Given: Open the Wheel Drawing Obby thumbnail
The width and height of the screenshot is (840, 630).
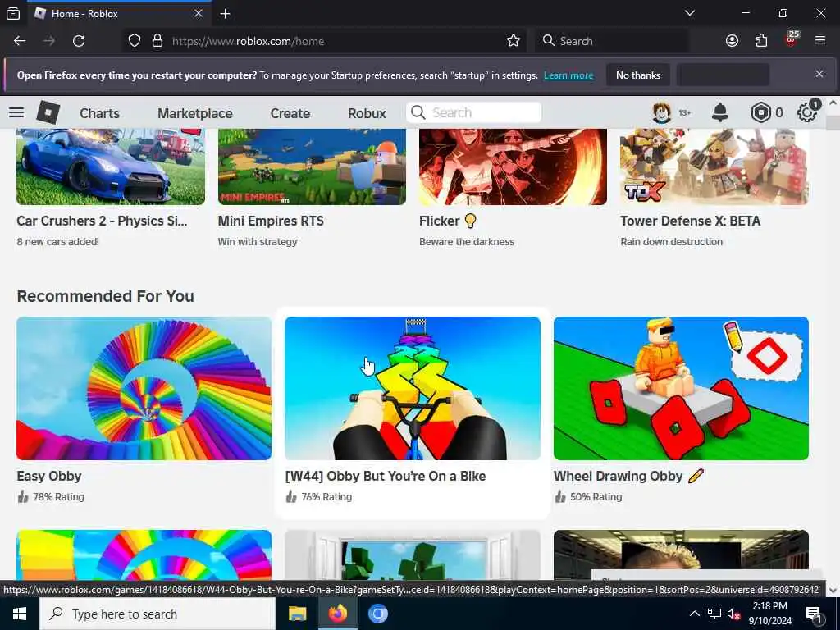Looking at the screenshot, I should 681,388.
